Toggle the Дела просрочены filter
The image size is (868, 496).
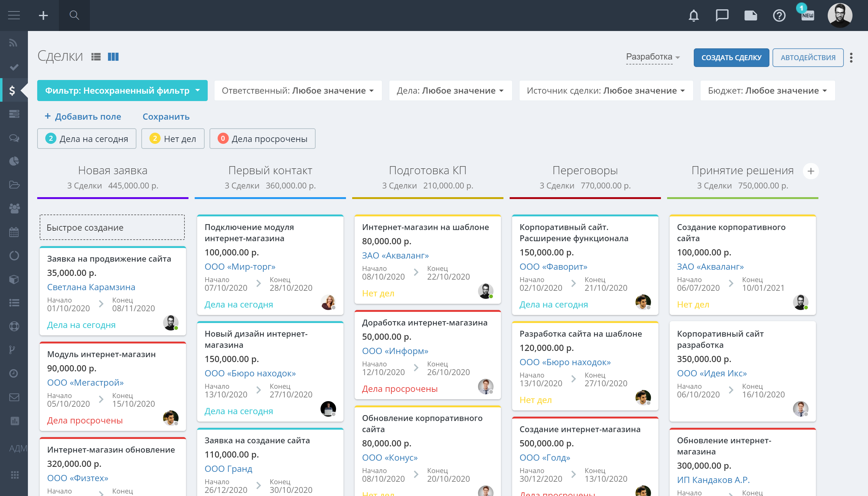point(262,139)
